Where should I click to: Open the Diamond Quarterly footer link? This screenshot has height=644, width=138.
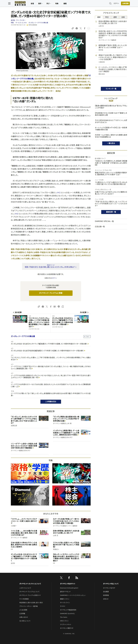point(67,613)
